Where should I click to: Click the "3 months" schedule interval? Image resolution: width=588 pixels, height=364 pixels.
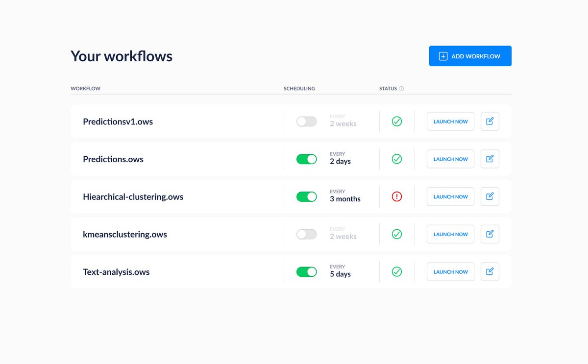[x=345, y=199]
